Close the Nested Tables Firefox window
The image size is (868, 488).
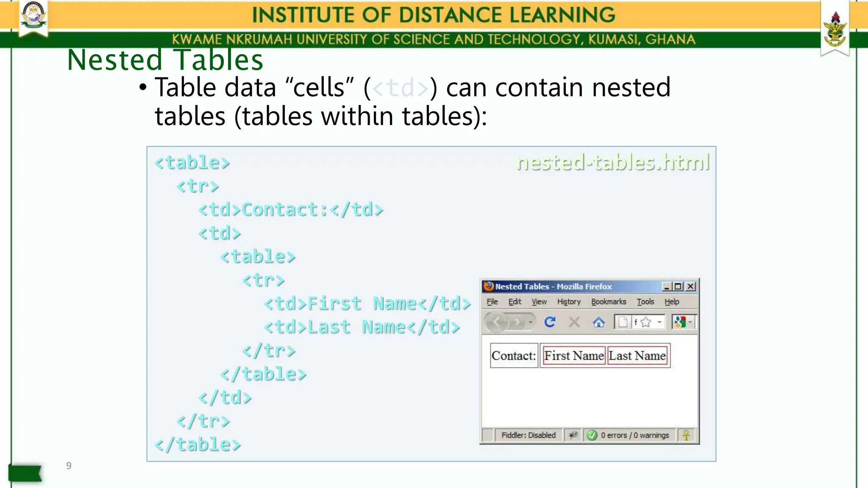690,287
